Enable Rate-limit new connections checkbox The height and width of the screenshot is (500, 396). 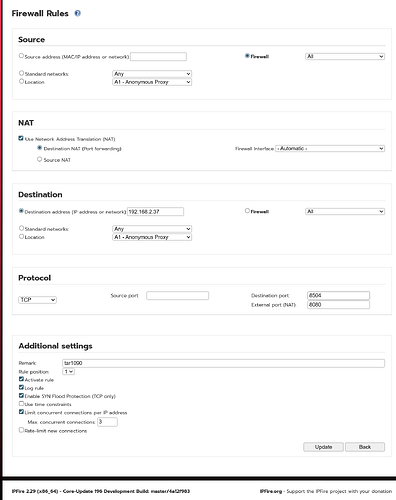point(21,430)
